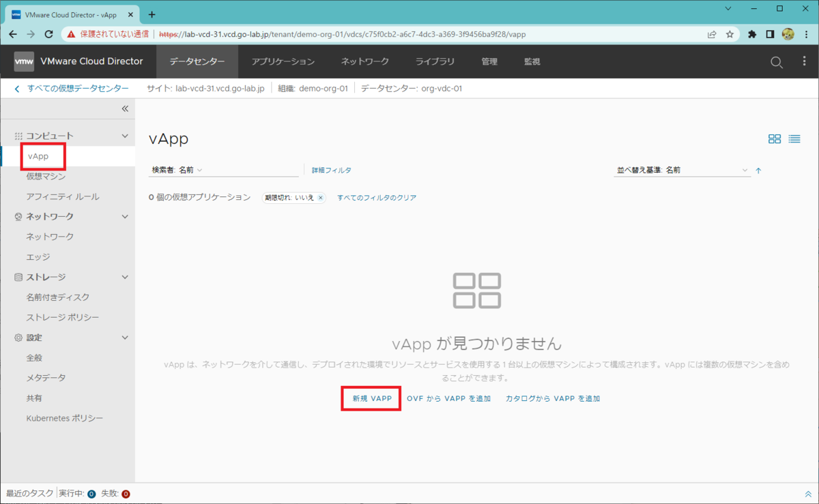
Task: Collapse the ストレージ section
Action: [124, 277]
